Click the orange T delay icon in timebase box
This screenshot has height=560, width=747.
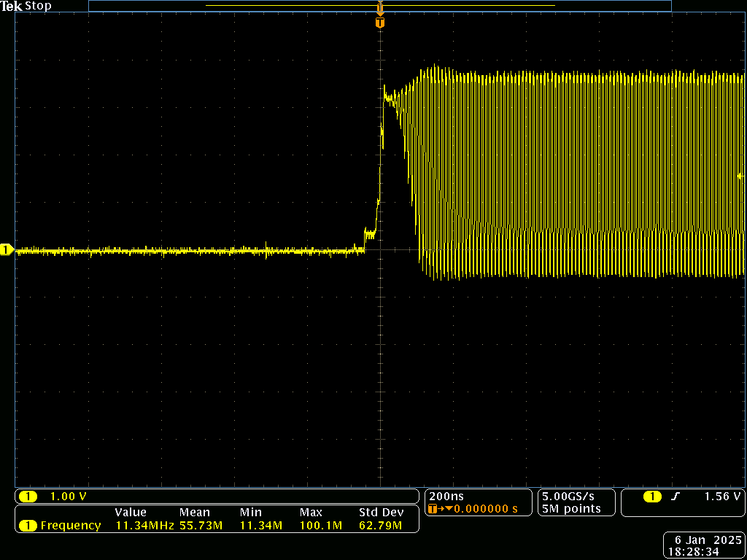coord(432,508)
